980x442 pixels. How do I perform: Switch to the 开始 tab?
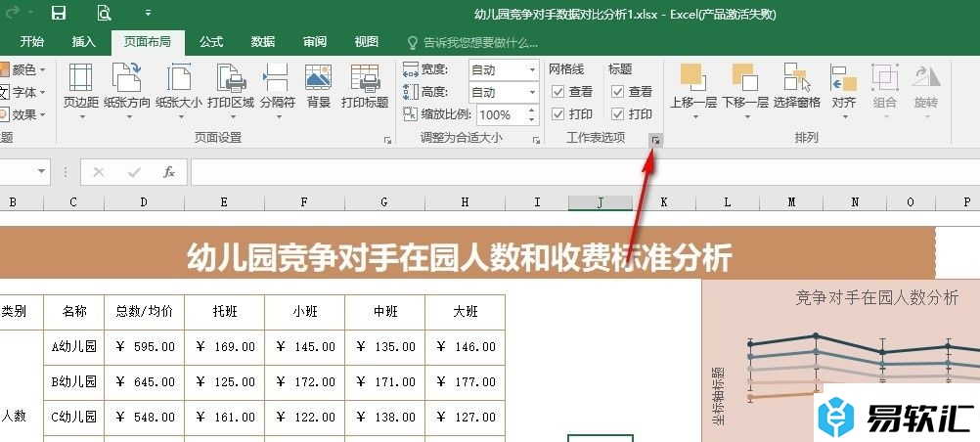pos(32,41)
